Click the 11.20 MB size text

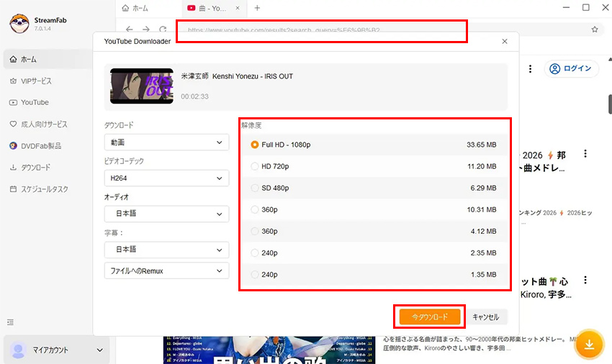click(x=482, y=167)
